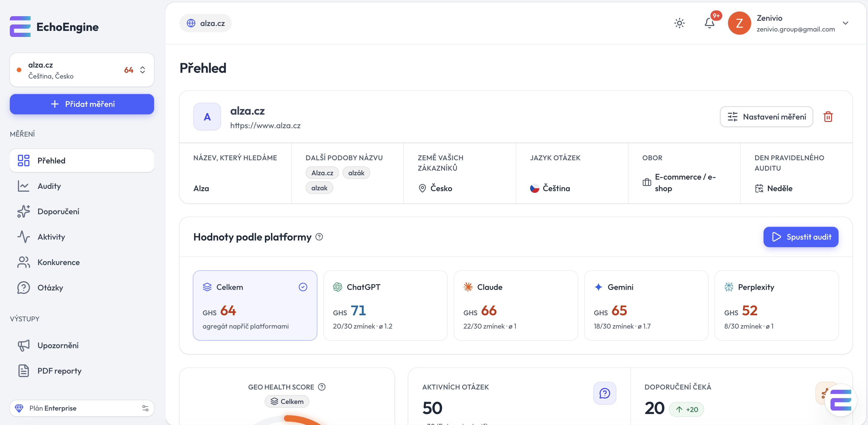Open the Aktivity menu item
The width and height of the screenshot is (868, 425).
point(82,236)
